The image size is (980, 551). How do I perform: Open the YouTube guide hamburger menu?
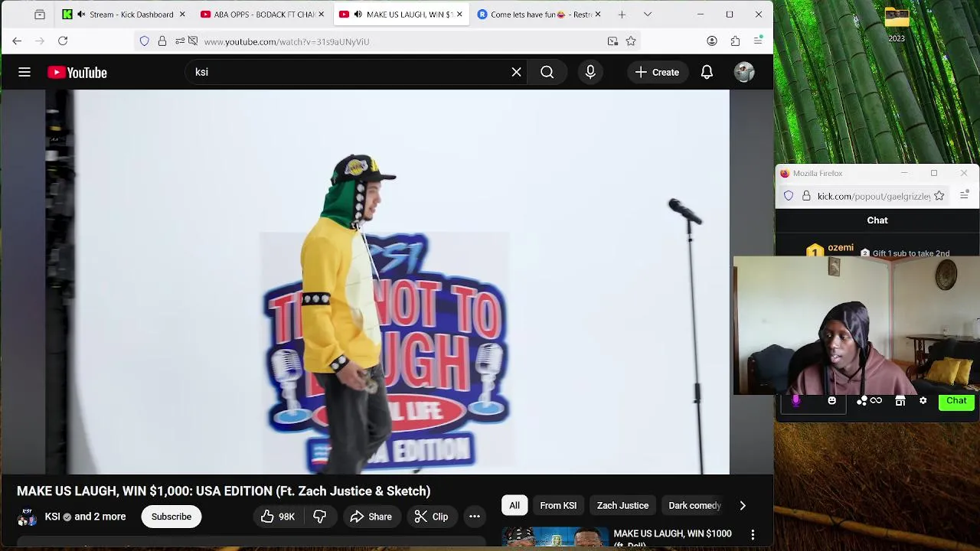pos(24,72)
